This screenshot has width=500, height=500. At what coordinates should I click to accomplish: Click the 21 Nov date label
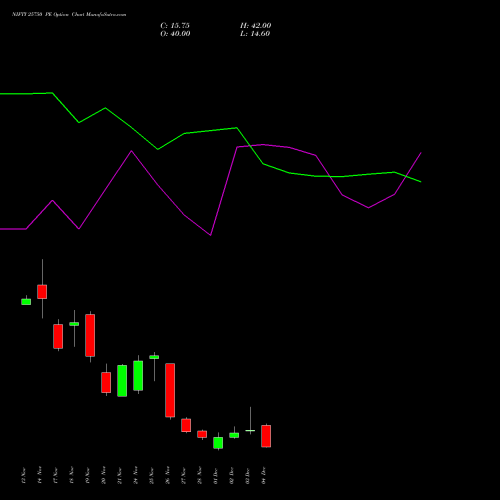(120, 475)
